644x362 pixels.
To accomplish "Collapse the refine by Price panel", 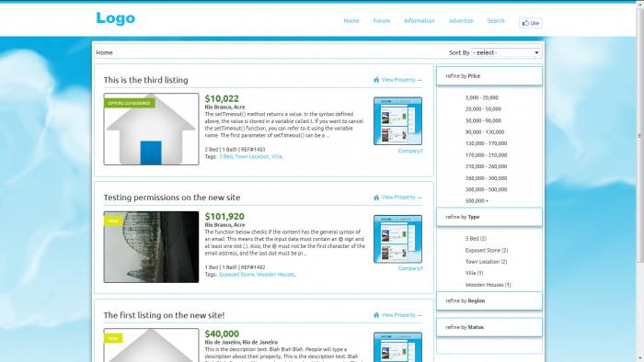I will point(489,76).
